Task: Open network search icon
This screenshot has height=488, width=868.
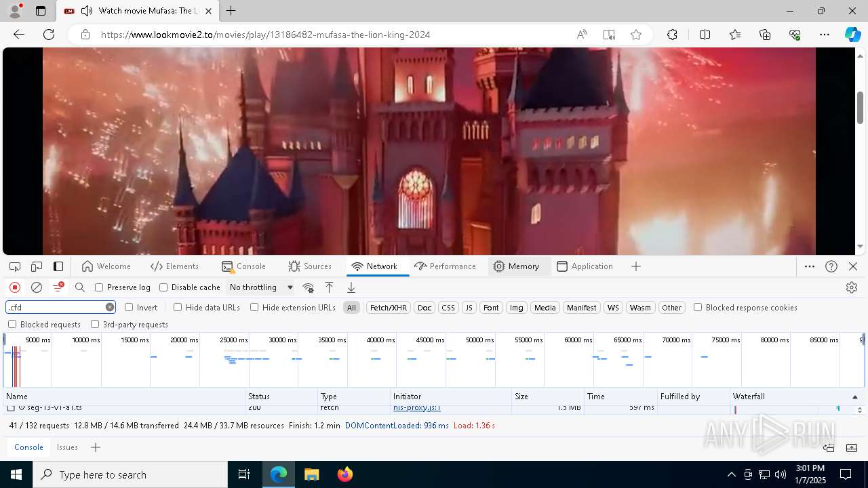Action: 80,287
